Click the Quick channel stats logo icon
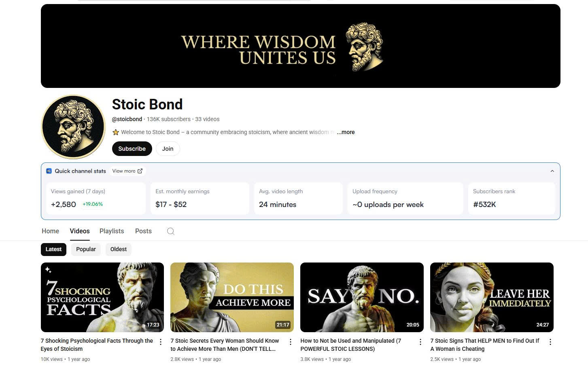Screen dimensions: 588x365 (x=49, y=171)
